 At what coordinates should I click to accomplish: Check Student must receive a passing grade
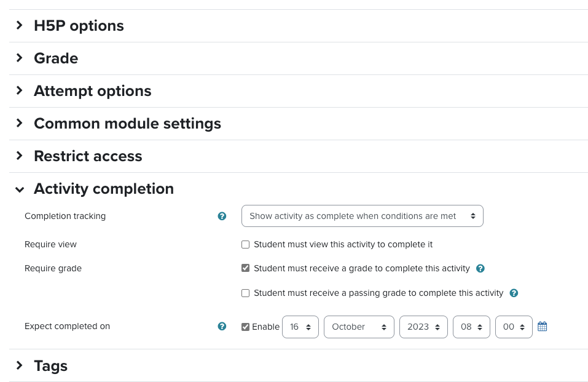245,293
